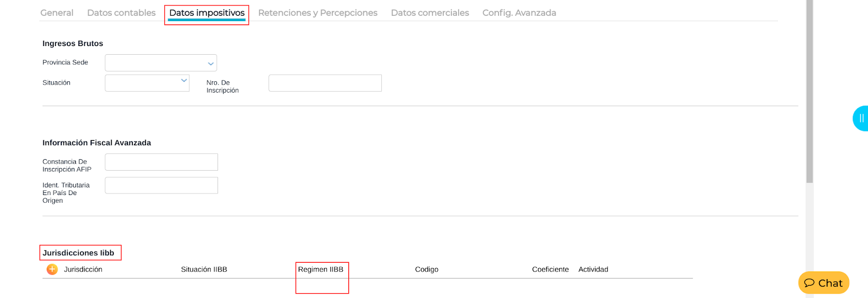Go to Retenciones y Percepciones tab
The height and width of the screenshot is (298, 868).
[x=317, y=12]
